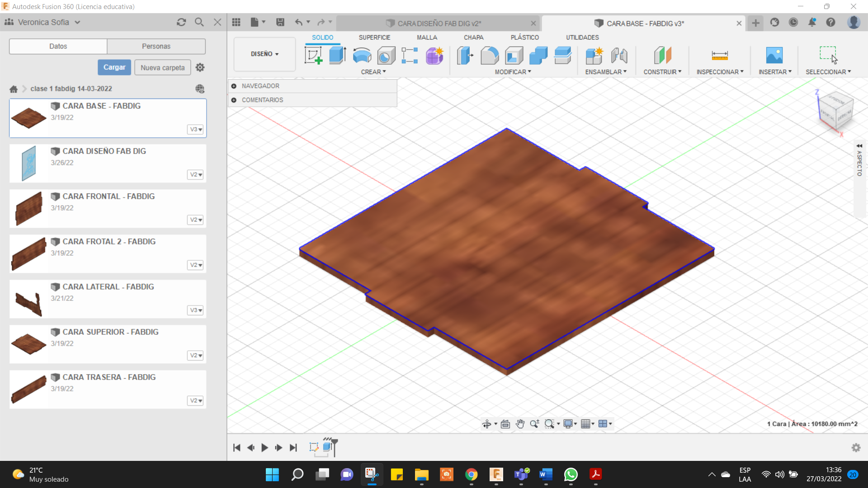The image size is (868, 488).
Task: Click the Nueva carpeta button
Action: 162,67
